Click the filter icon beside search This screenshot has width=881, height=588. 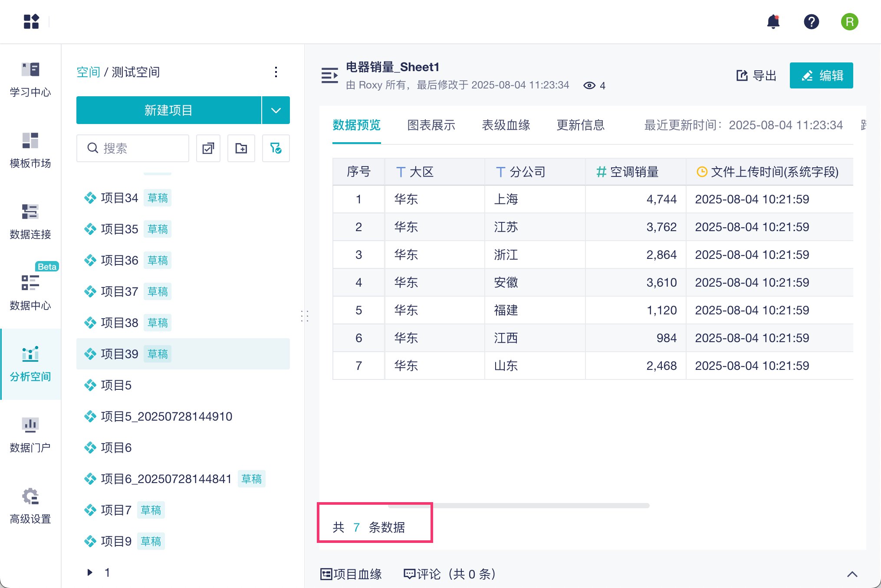click(x=276, y=148)
